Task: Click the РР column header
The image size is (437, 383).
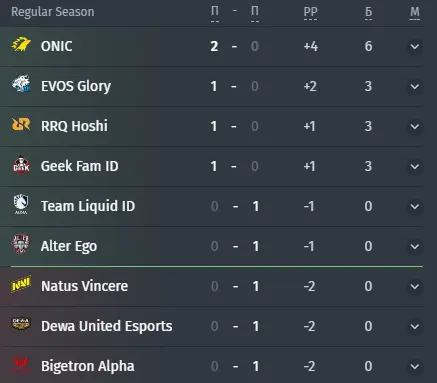Action: coord(310,12)
